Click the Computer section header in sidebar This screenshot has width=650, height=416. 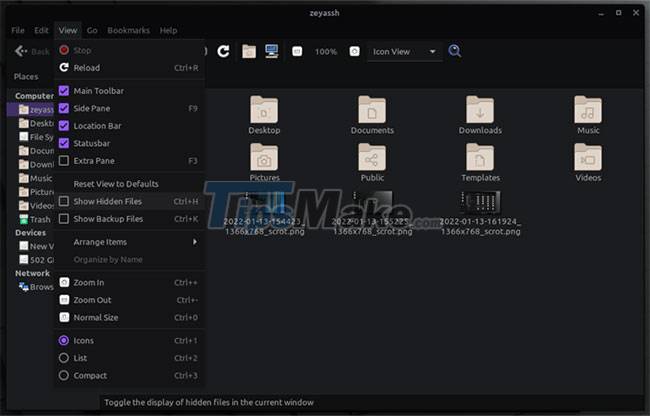34,96
